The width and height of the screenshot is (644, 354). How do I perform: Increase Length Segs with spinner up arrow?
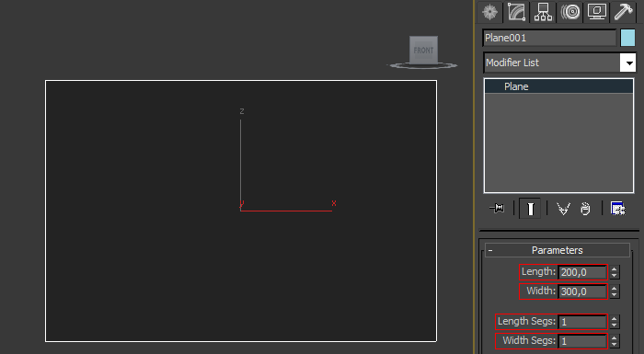point(614,319)
